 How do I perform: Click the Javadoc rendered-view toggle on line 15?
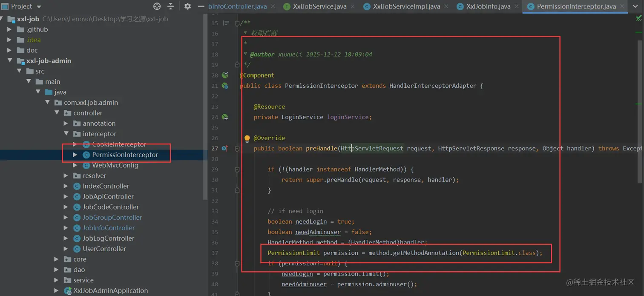(x=226, y=23)
